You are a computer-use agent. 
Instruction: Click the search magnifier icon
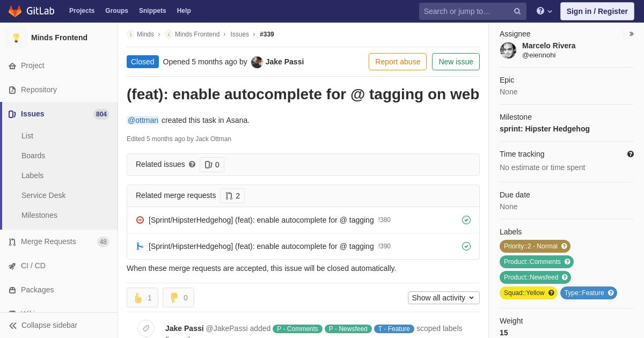click(x=517, y=11)
